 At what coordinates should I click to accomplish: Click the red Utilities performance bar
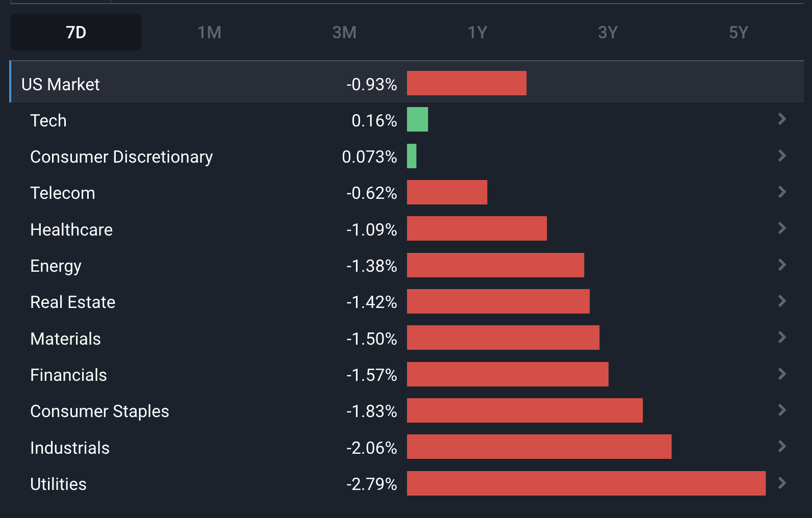coord(586,483)
